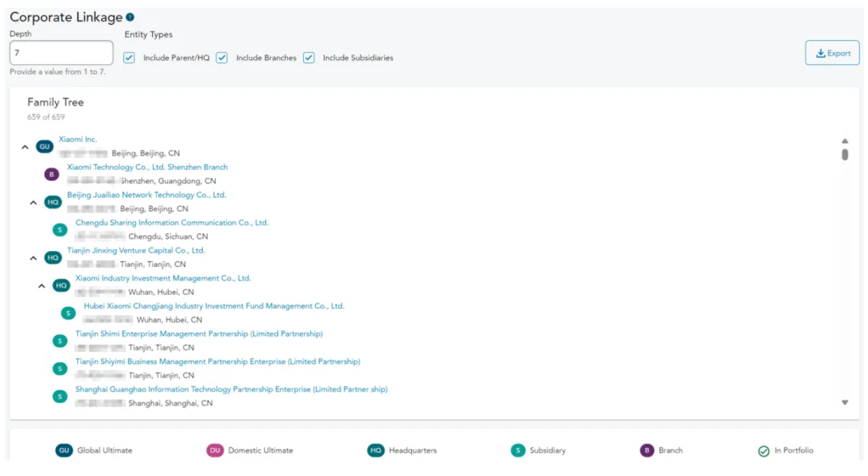
Task: Click the family tree scrollbar thumb
Action: click(845, 155)
